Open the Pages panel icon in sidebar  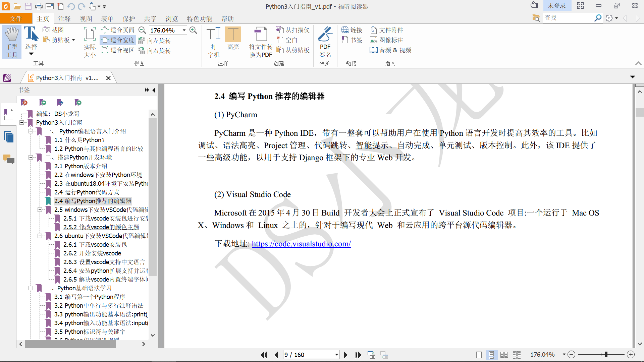pyautogui.click(x=8, y=137)
